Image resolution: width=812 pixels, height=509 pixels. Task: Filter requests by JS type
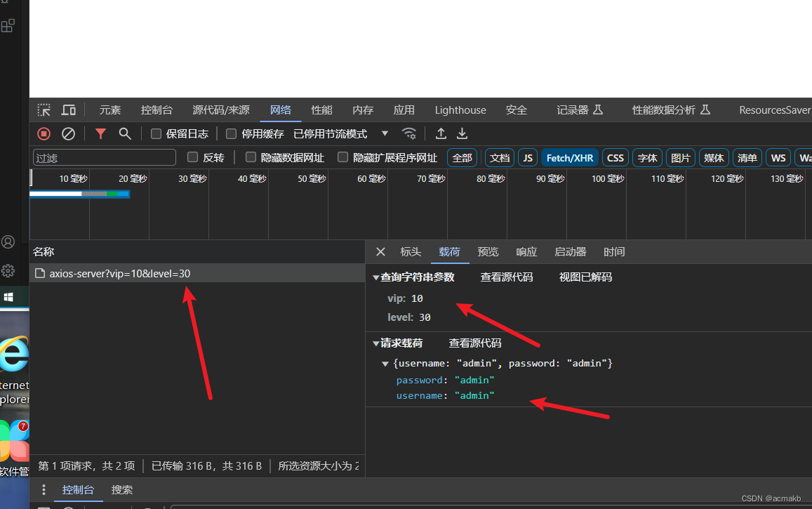[x=528, y=158]
